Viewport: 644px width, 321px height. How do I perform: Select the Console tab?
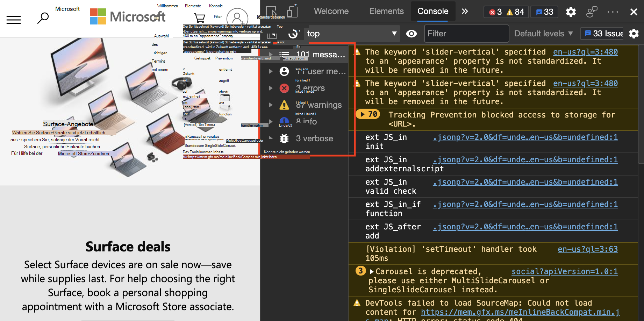(x=433, y=11)
